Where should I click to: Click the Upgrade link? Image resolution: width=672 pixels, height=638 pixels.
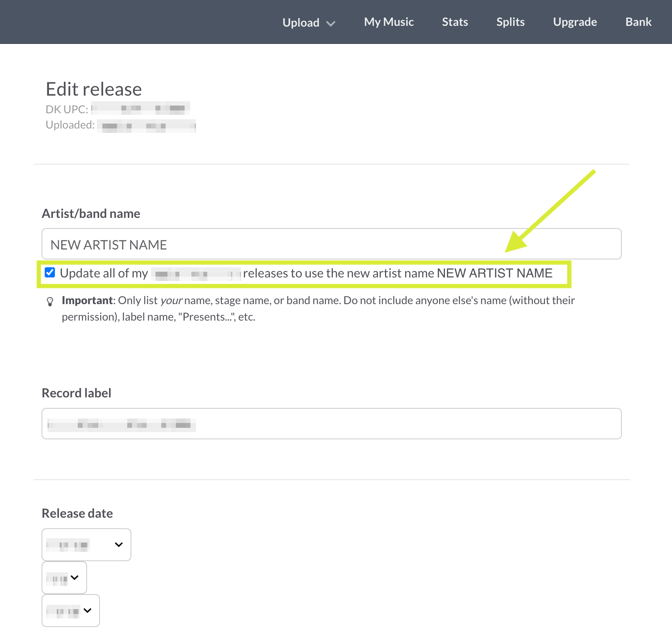(x=575, y=22)
